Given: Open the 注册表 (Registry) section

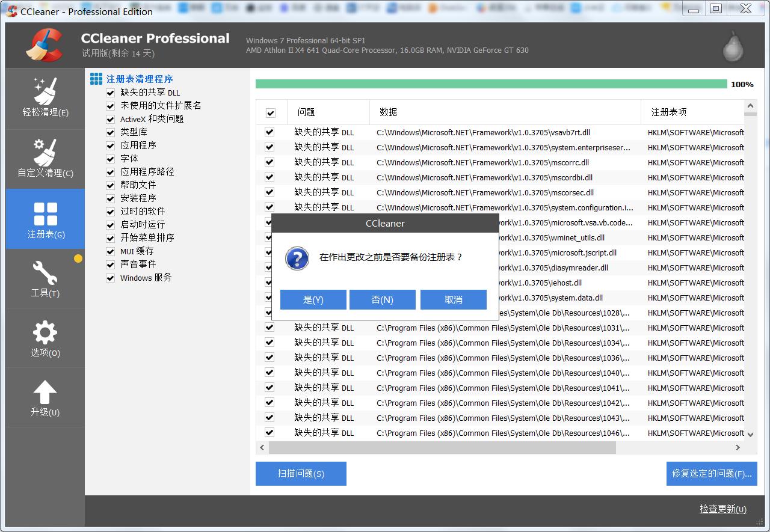Looking at the screenshot, I should (x=45, y=218).
